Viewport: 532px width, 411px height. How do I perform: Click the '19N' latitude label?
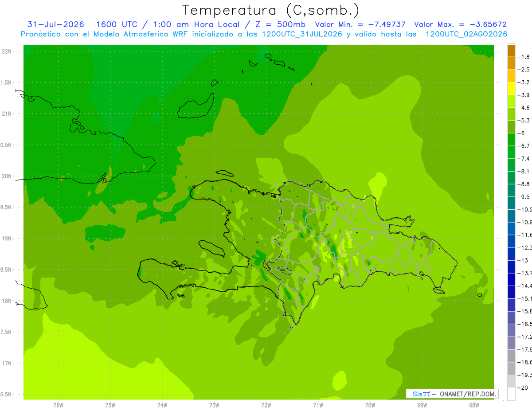point(7,239)
